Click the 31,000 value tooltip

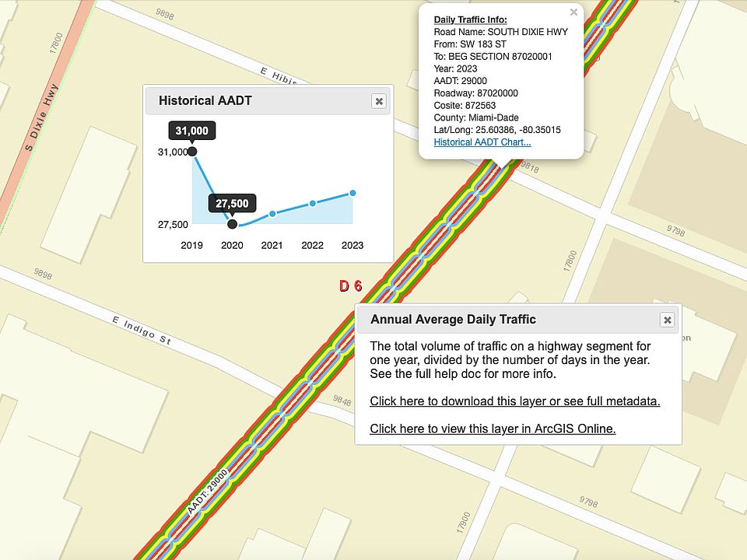(192, 131)
